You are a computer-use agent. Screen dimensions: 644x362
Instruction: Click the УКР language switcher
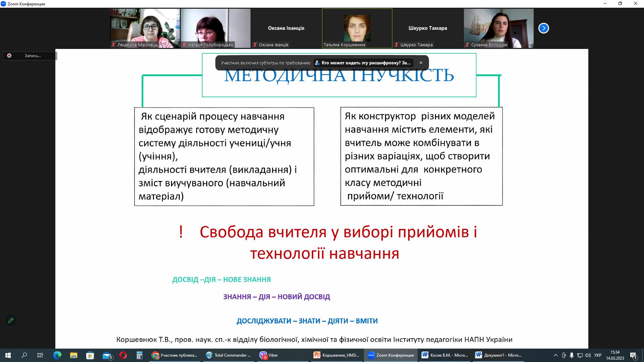[x=597, y=355]
